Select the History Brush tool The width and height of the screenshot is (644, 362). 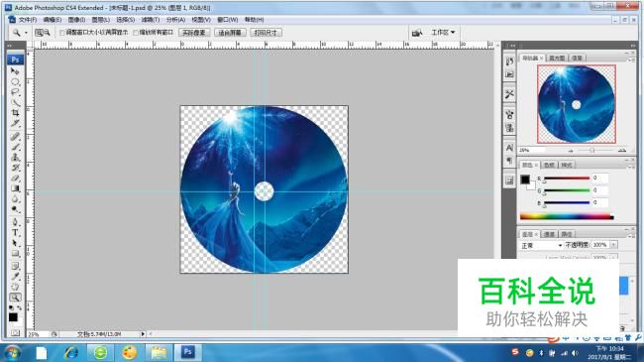coord(15,168)
